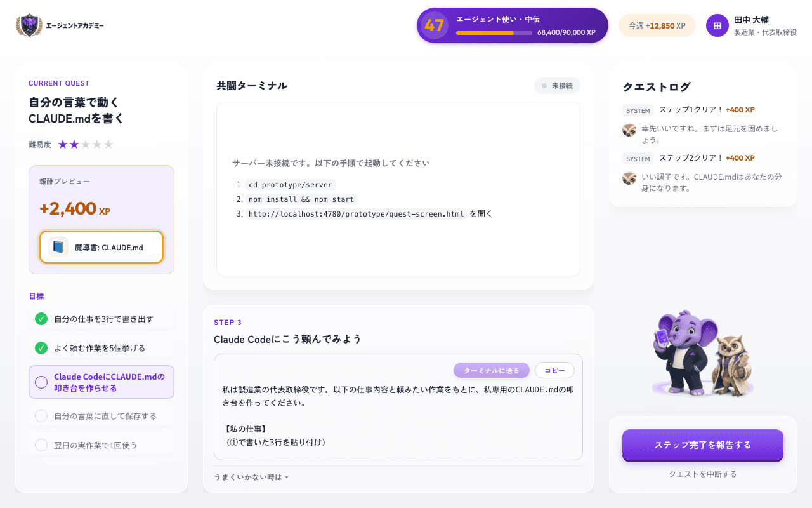This screenshot has height=508, width=812.
Task: Click the 目標 section label
Action: coord(36,296)
